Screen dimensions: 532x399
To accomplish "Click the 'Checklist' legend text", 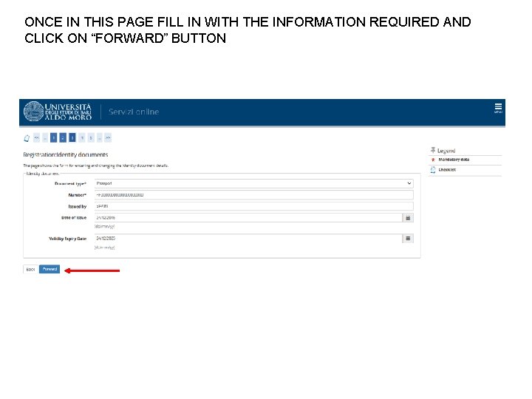I will [447, 170].
